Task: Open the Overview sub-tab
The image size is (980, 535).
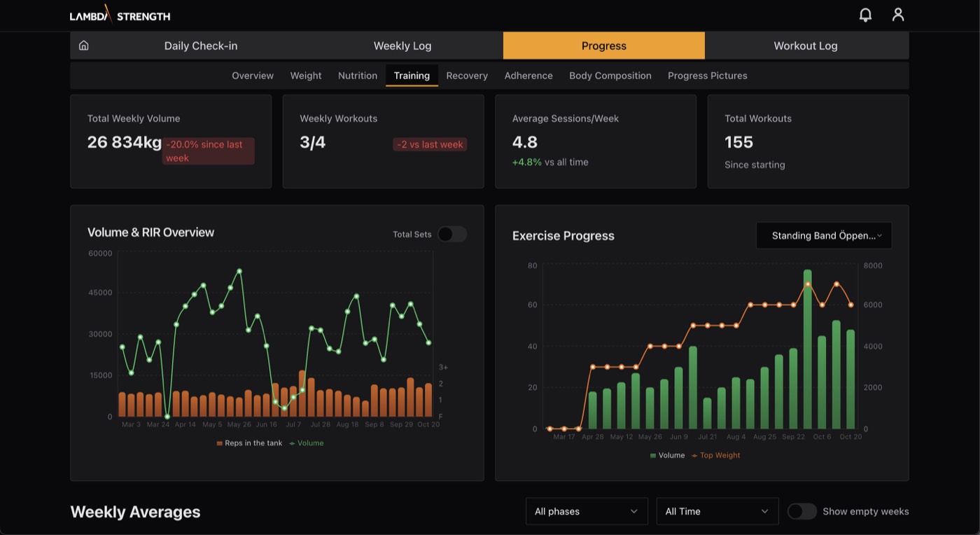Action: point(253,76)
